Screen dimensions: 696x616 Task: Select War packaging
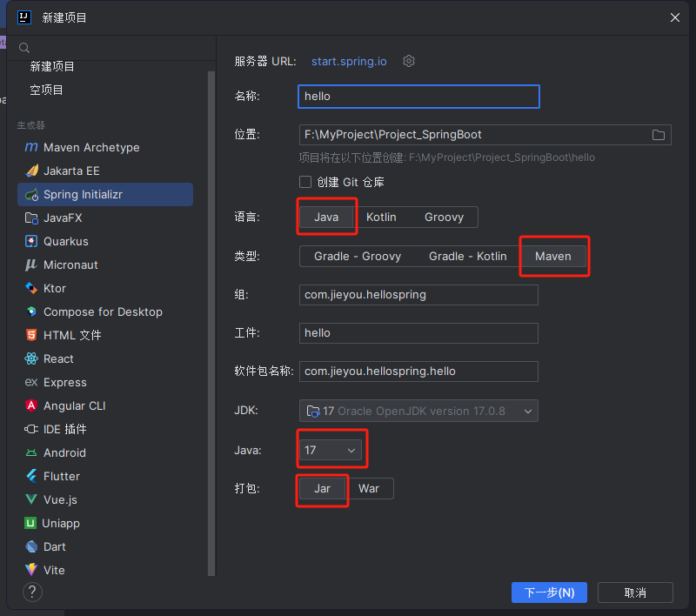pos(369,489)
